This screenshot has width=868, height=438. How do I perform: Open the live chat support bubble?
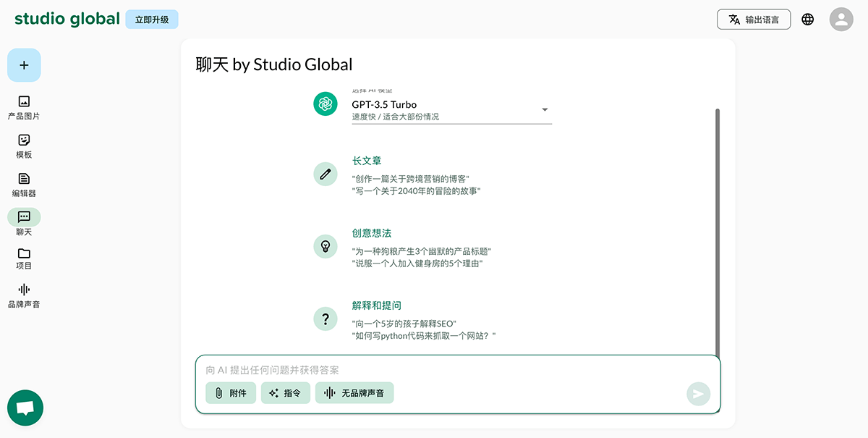click(x=25, y=408)
